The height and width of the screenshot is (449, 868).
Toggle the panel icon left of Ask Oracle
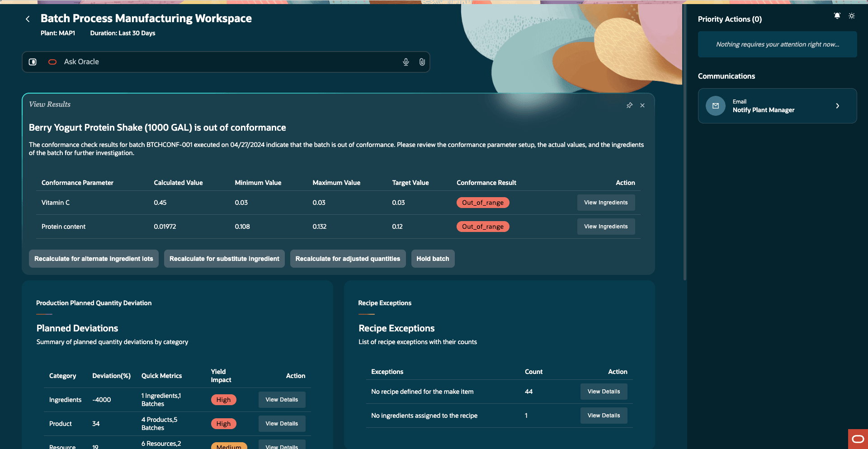coord(33,62)
